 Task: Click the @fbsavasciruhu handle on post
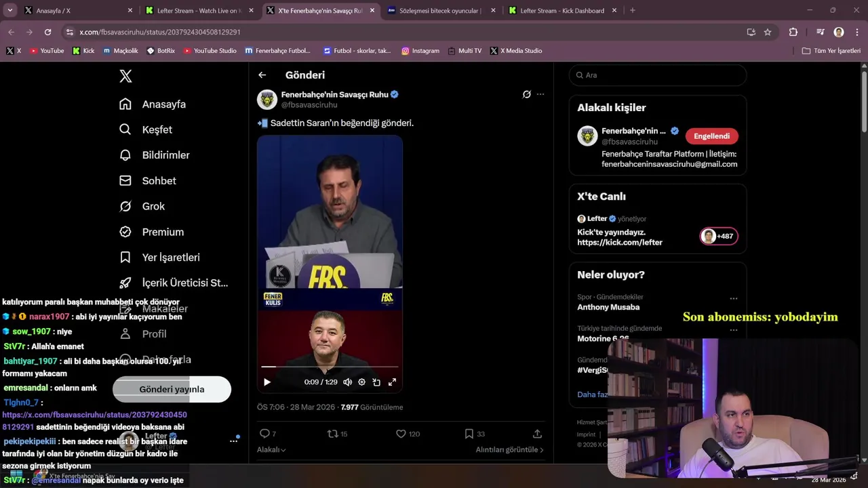(309, 105)
